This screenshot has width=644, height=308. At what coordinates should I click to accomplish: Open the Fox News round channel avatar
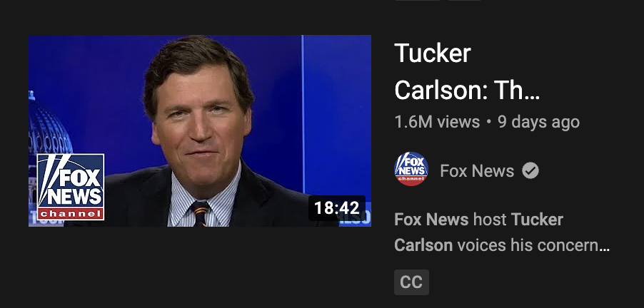coord(411,169)
